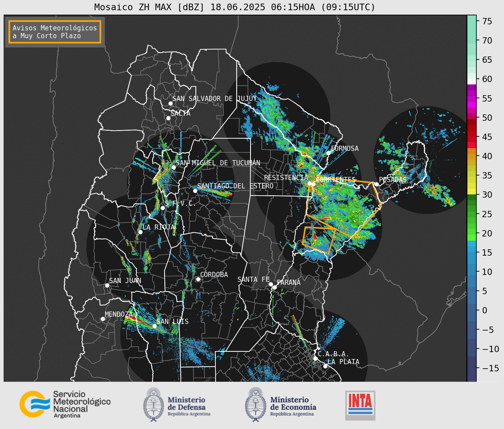The image size is (504, 429).
Task: Click the Ministerio de Economía emblem
Action: click(x=256, y=404)
